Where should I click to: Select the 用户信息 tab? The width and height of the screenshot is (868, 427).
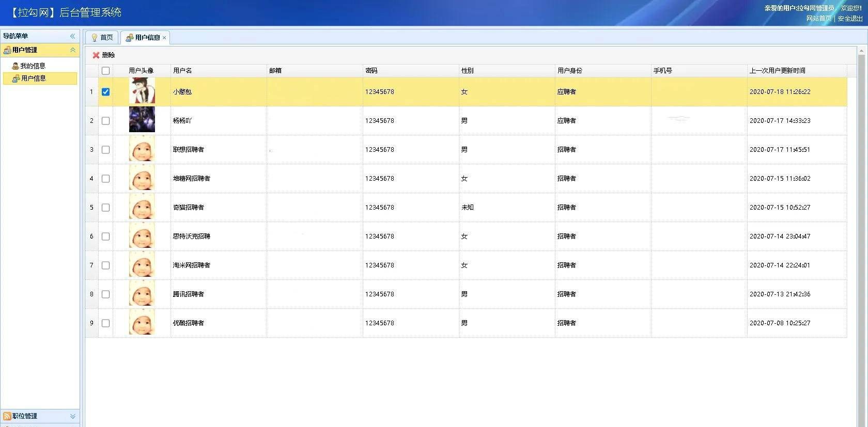pyautogui.click(x=145, y=38)
